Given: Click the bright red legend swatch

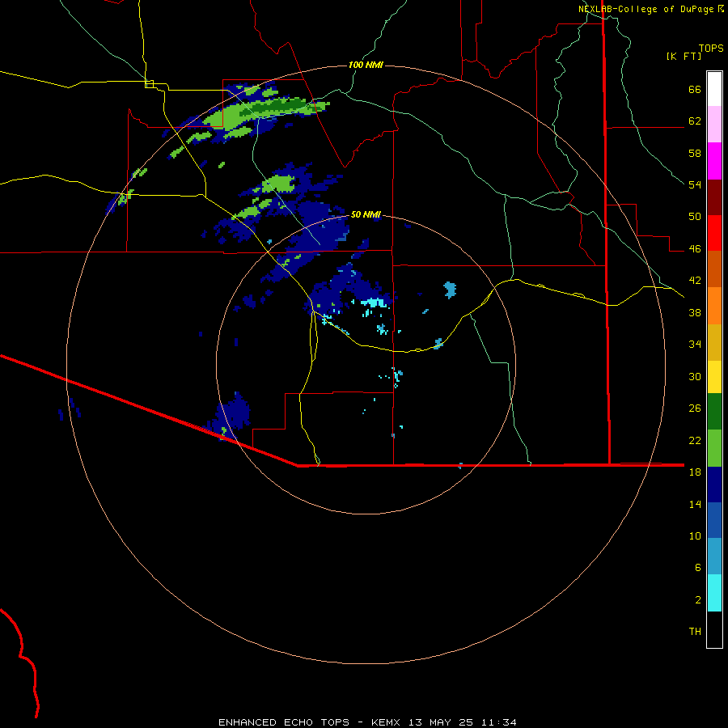Looking at the screenshot, I should pos(714,233).
